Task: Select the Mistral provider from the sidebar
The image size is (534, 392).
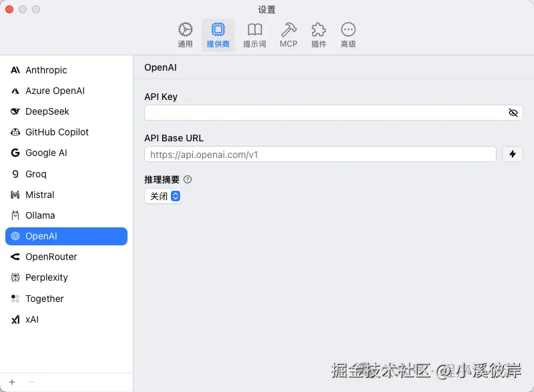Action: 41,194
